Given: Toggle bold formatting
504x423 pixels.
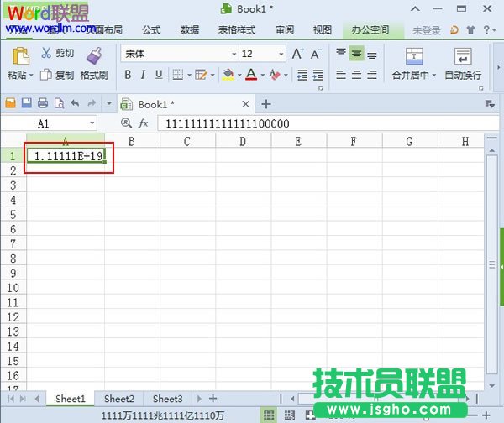Looking at the screenshot, I should coord(128,75).
